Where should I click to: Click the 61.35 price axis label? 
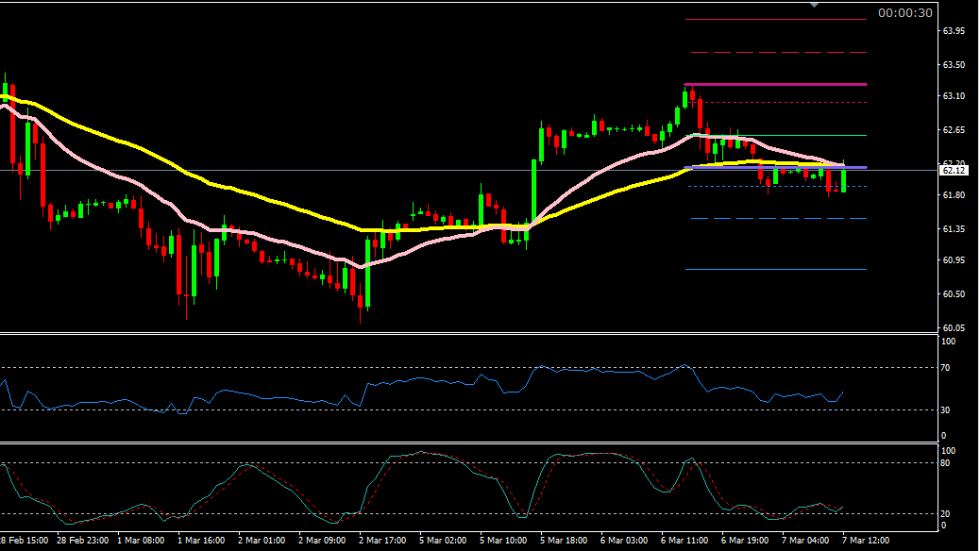coord(954,229)
